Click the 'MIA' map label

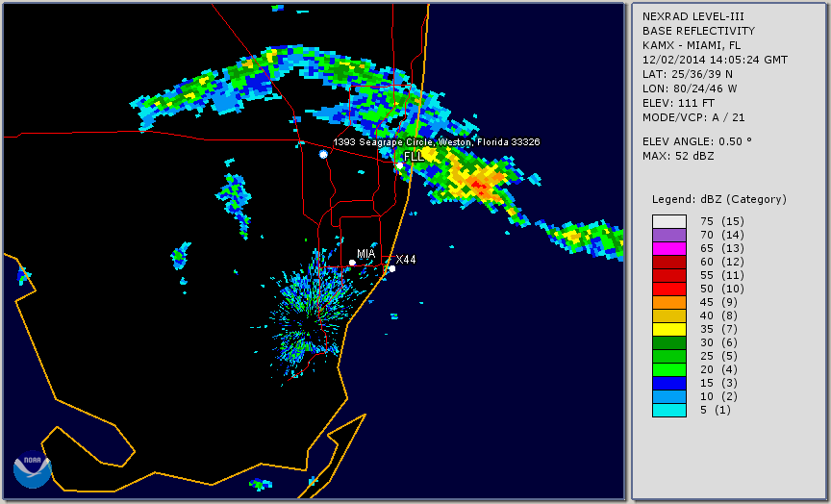tap(366, 254)
